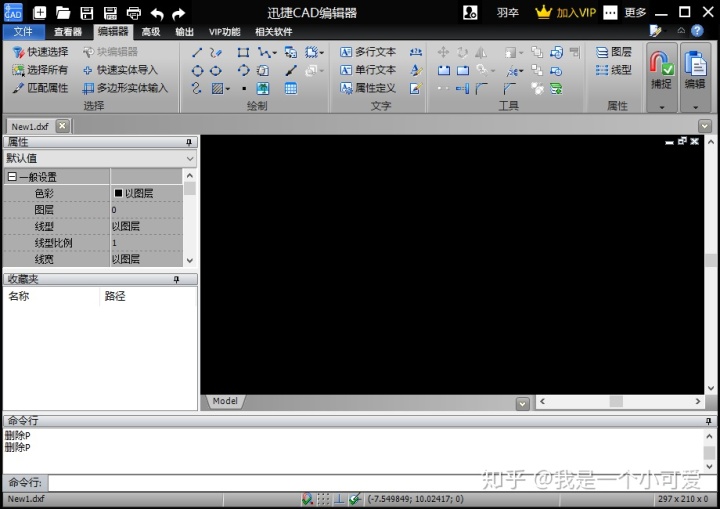
Task: Click the mirror tool icon
Action: pyautogui.click(x=481, y=52)
